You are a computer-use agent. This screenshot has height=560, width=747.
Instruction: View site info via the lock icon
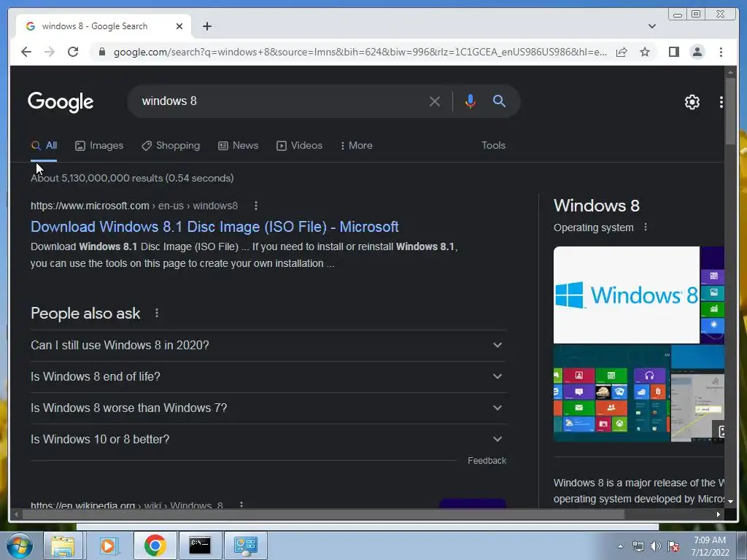click(101, 52)
